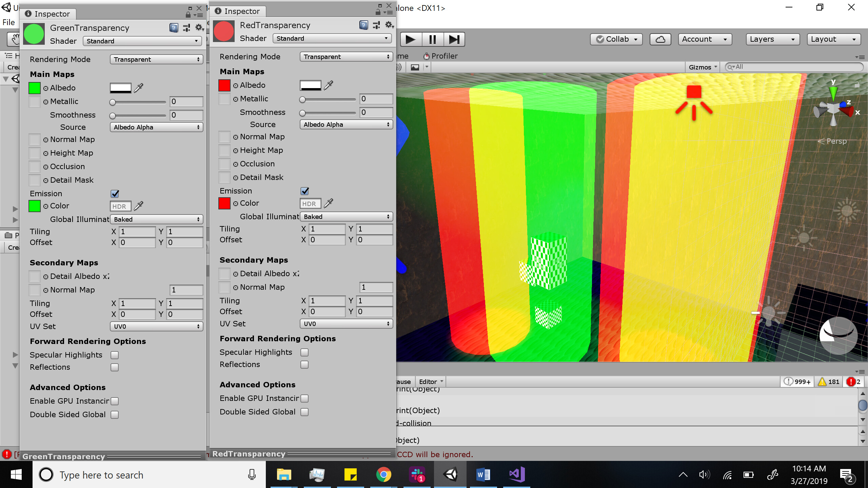Pick Emission color with eyedropper in GreenTransparency
Viewport: 868px width, 488px height.
click(138, 206)
